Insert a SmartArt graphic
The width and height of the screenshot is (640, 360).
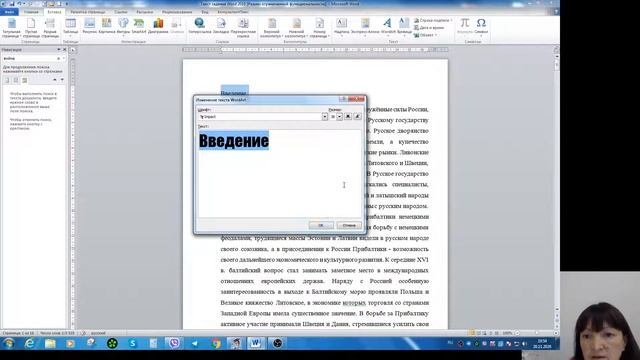pyautogui.click(x=139, y=26)
